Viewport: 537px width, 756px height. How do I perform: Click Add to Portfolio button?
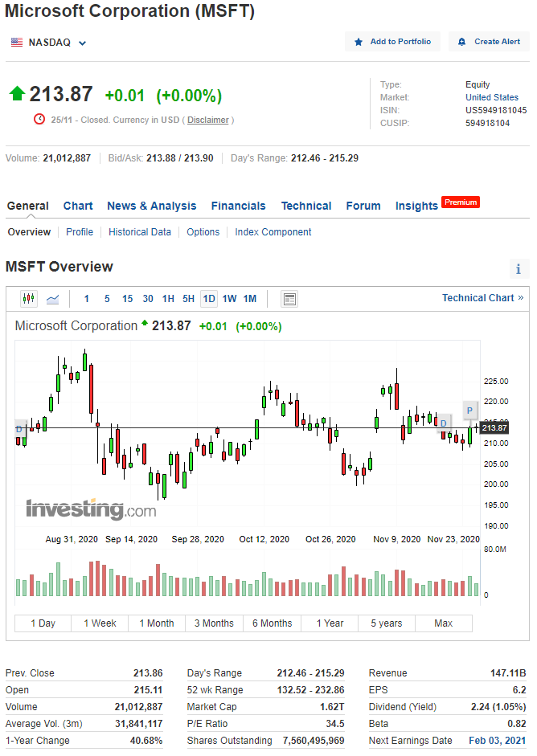tap(392, 42)
